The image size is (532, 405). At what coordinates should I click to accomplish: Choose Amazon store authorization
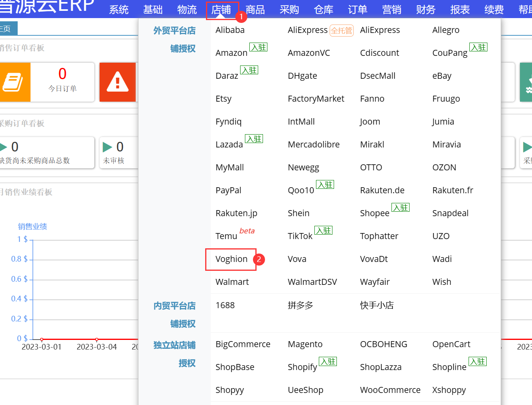click(x=232, y=53)
